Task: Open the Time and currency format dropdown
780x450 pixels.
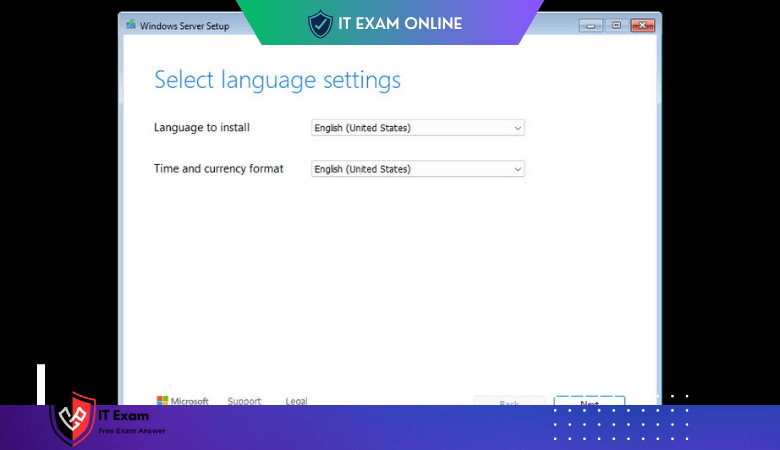Action: (418, 169)
